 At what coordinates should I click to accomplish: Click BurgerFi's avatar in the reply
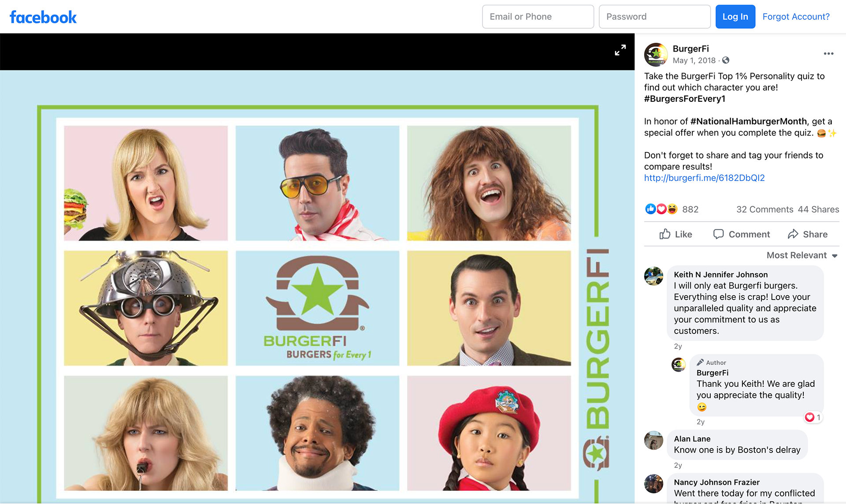pos(679,365)
